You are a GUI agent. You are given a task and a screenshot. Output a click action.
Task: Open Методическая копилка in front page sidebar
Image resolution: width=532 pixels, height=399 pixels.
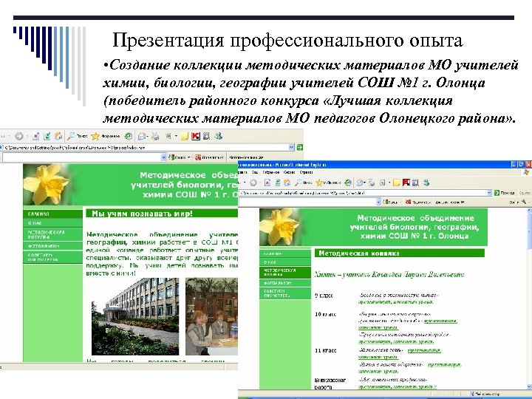(285, 272)
